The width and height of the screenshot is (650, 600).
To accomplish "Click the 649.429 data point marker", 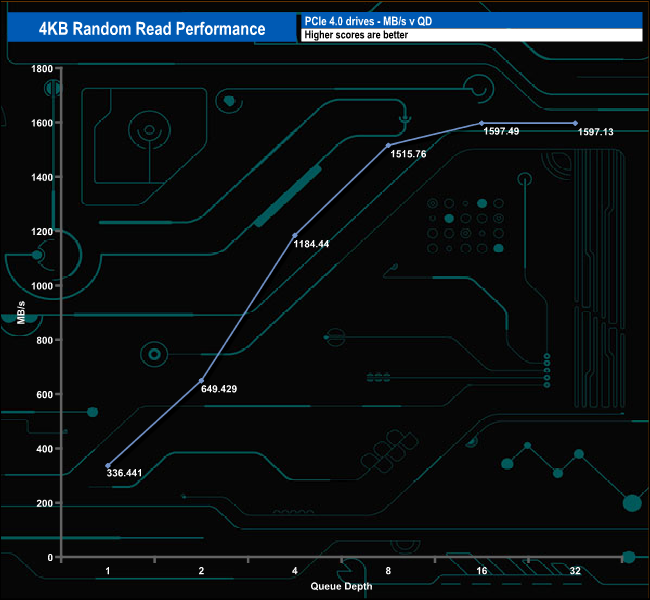I will coord(201,381).
